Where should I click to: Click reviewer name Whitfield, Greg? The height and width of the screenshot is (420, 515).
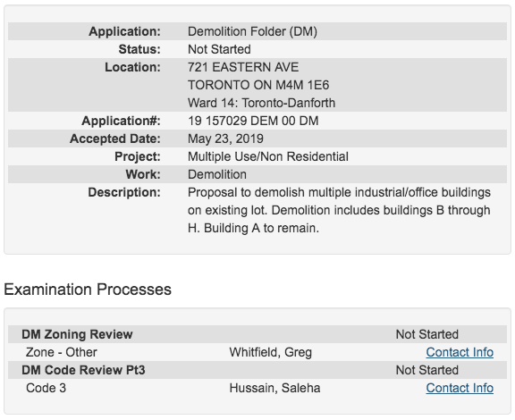pyautogui.click(x=271, y=352)
